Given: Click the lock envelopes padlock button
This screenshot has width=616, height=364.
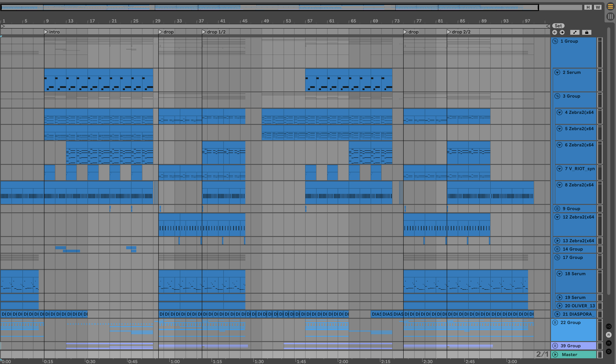Looking at the screenshot, I should click(x=587, y=32).
